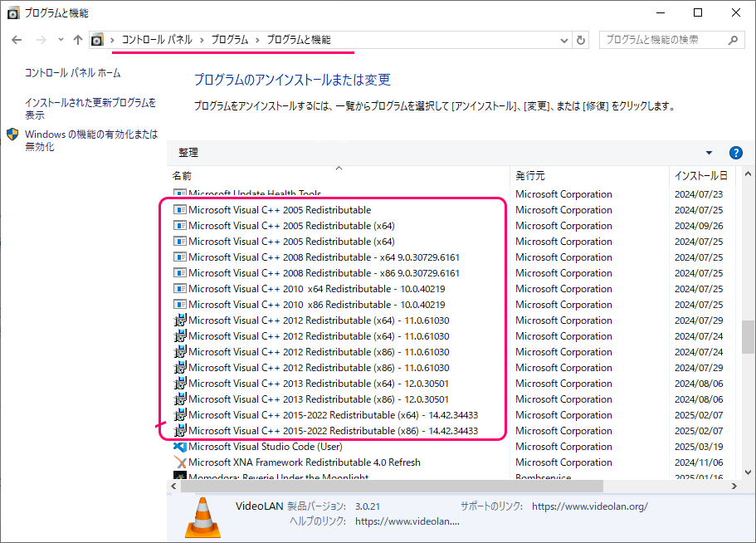Click shield icon beside Windows の機能
This screenshot has width=756, height=543.
[12, 134]
